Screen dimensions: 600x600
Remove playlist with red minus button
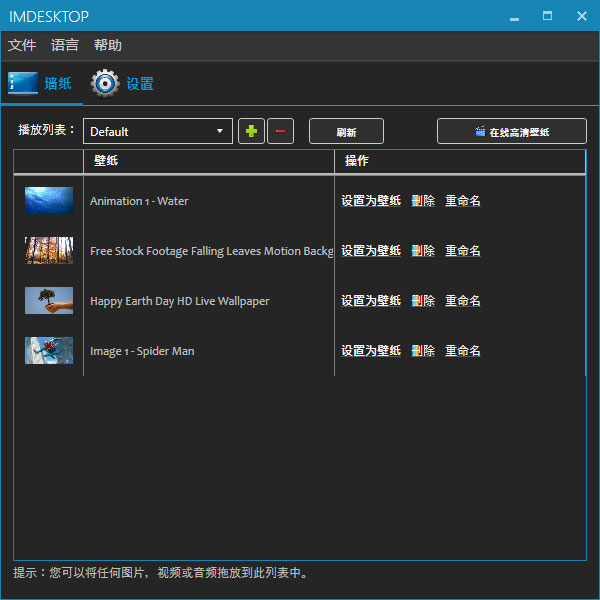(280, 131)
